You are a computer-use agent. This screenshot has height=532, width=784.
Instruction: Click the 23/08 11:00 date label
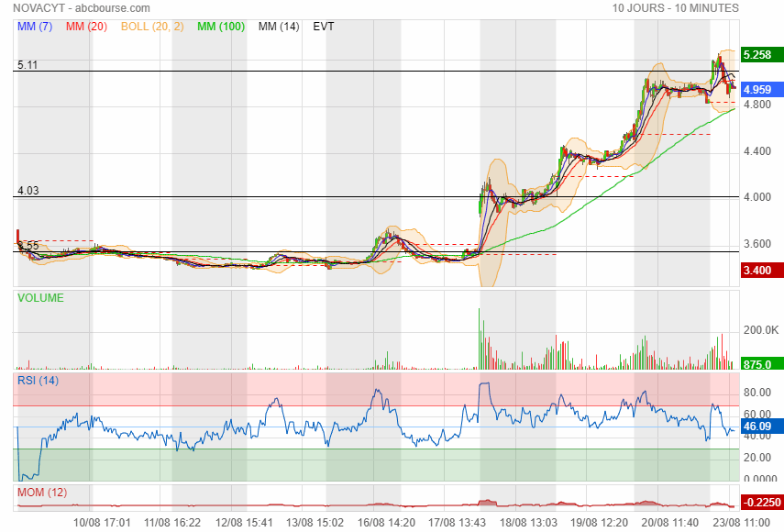point(741,523)
